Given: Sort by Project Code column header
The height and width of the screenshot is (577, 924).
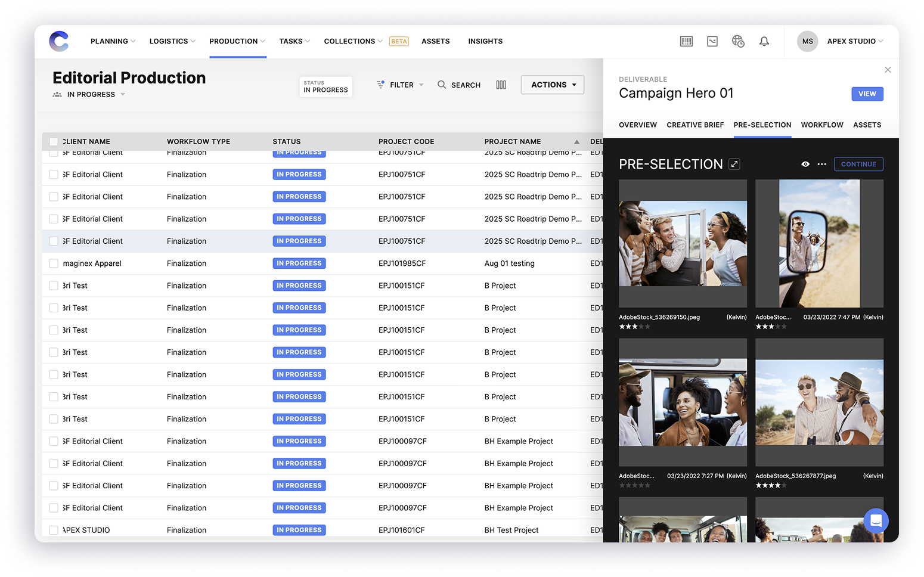Looking at the screenshot, I should tap(406, 141).
